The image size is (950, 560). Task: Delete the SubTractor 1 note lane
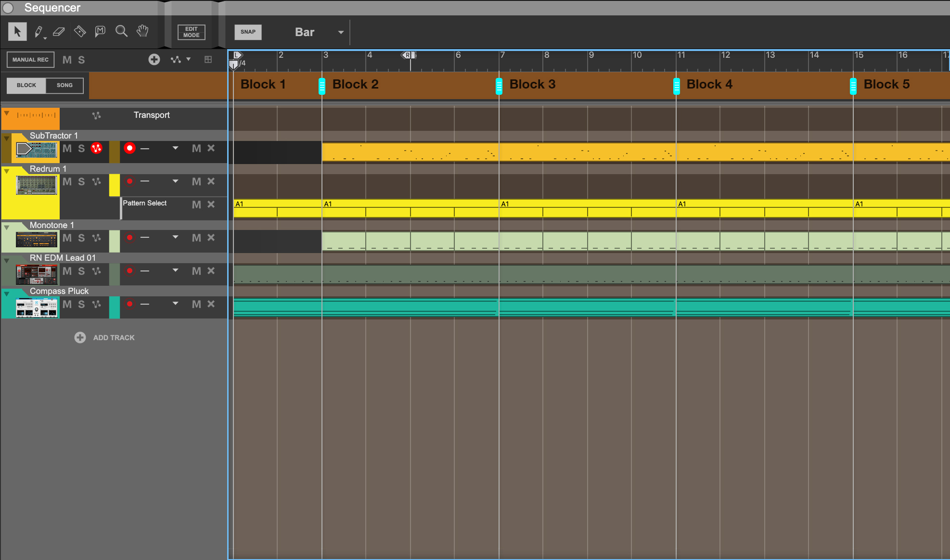click(211, 148)
